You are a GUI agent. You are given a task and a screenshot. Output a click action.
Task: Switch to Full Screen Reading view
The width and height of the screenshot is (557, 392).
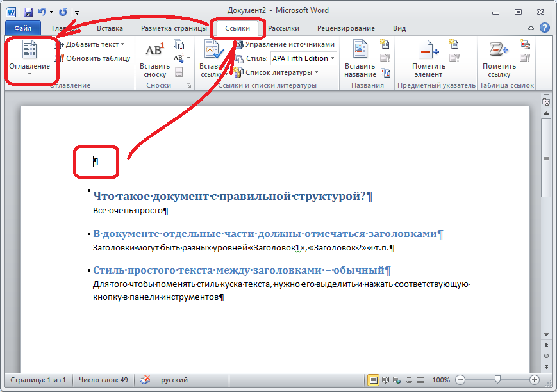coord(385,380)
